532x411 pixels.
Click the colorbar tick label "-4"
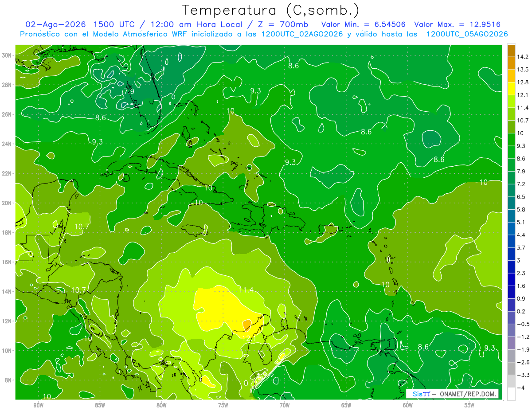coord(520,388)
